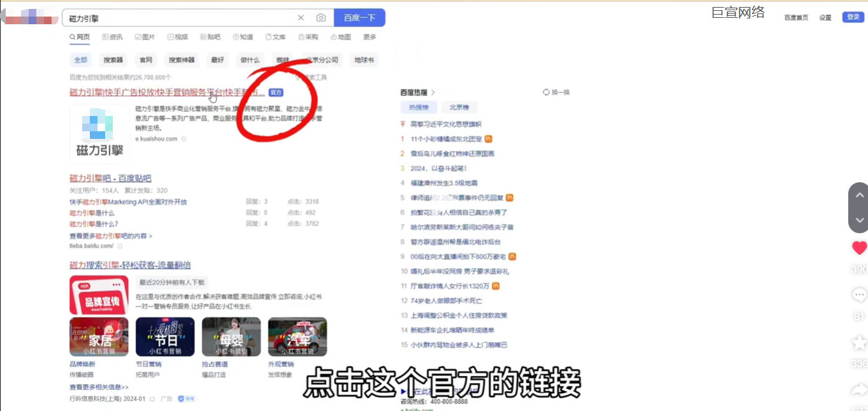868x411 pixels.
Task: Open hot search 上海调整公积金个人住房贷款政策
Action: (x=459, y=315)
